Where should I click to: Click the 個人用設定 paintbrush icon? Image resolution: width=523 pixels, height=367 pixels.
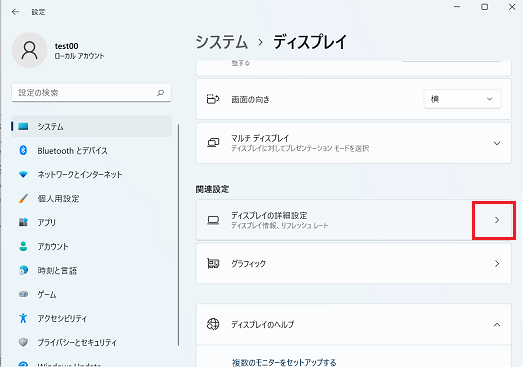(x=23, y=199)
